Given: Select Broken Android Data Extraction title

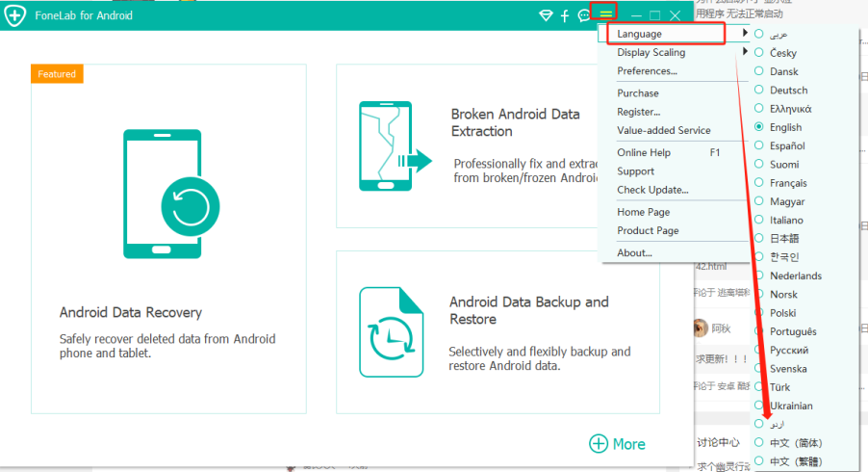Looking at the screenshot, I should point(516,122).
